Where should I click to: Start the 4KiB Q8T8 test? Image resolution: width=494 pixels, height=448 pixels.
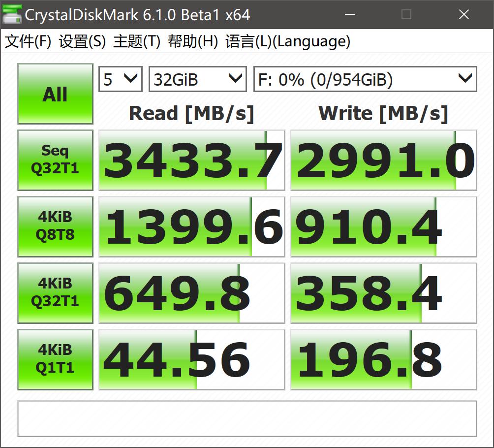(x=55, y=226)
